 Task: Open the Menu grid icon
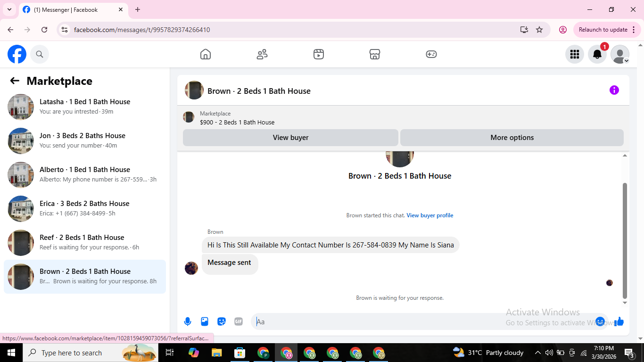click(575, 54)
